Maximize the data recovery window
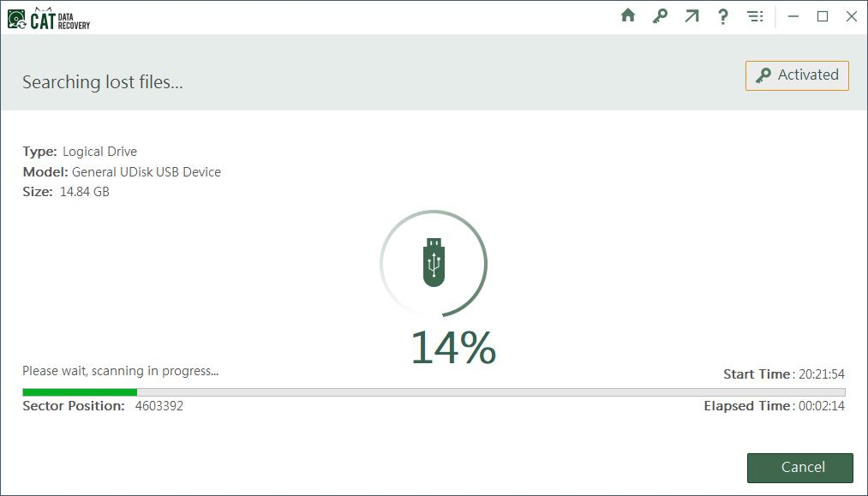The width and height of the screenshot is (868, 496). tap(823, 16)
